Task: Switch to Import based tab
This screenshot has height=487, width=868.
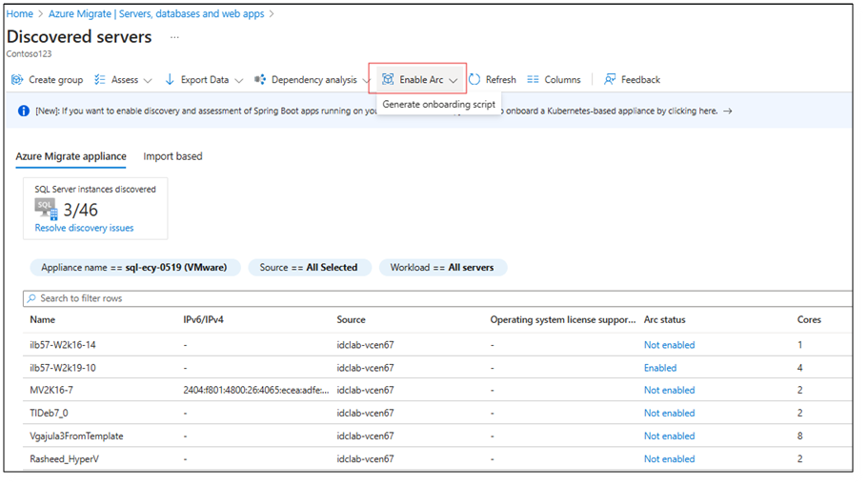Action: point(172,156)
